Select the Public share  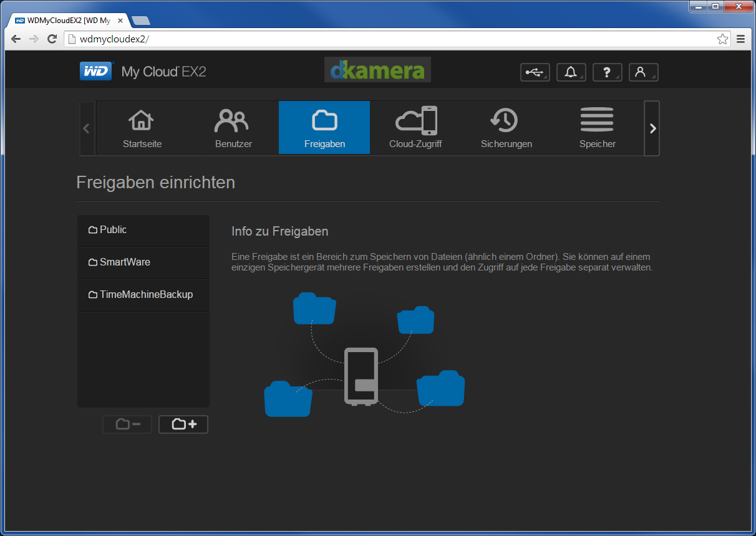(x=143, y=231)
